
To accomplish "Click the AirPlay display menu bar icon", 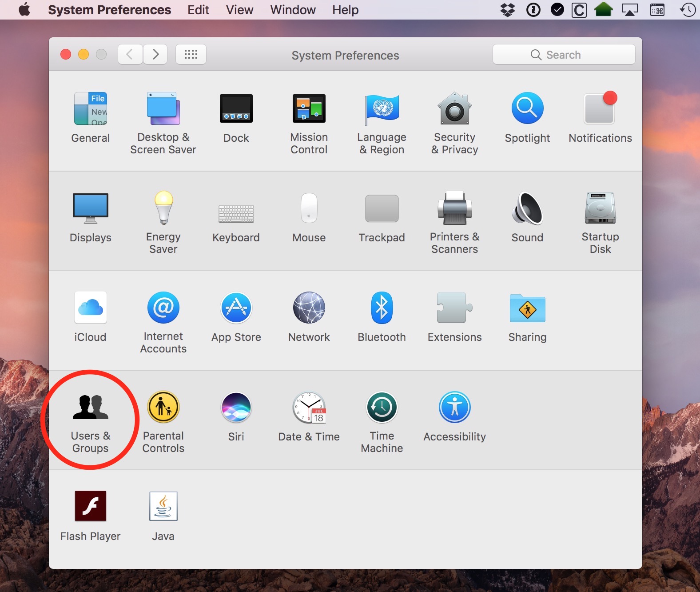I will pos(629,10).
